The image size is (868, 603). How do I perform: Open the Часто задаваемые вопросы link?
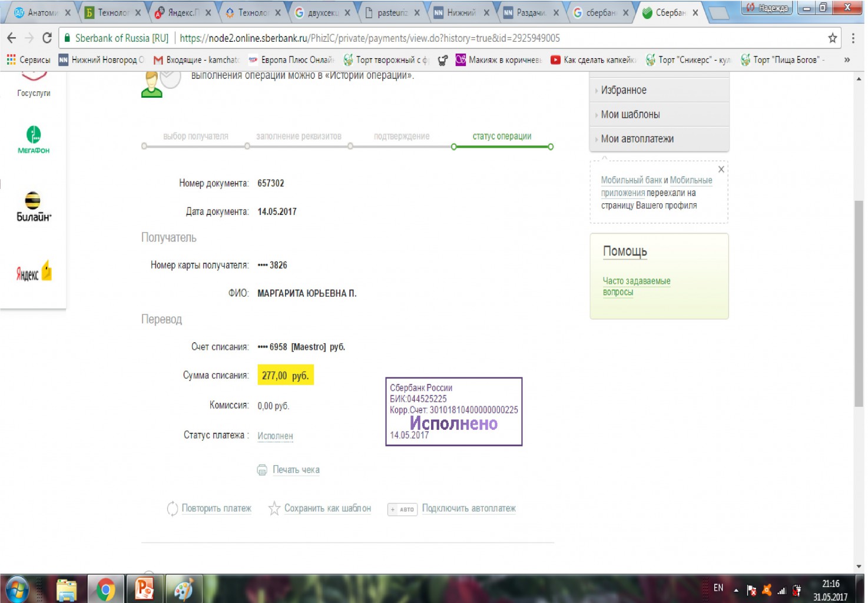pos(637,286)
